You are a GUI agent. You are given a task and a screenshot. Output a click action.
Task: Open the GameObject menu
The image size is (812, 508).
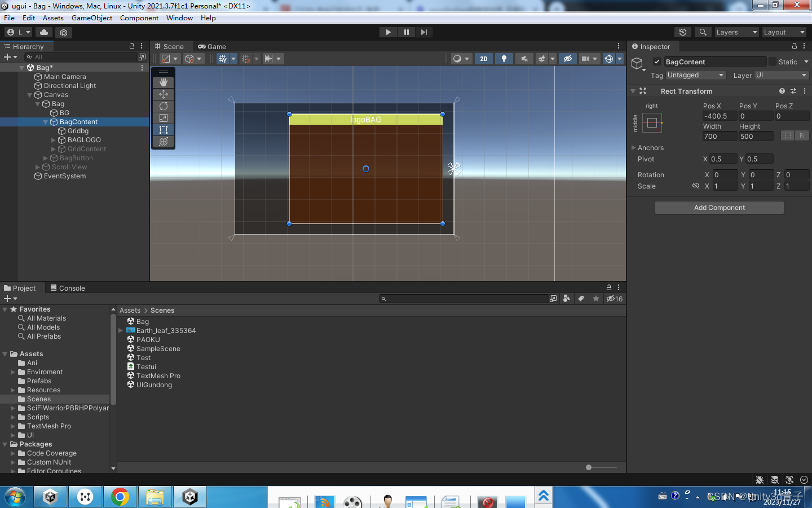point(92,18)
